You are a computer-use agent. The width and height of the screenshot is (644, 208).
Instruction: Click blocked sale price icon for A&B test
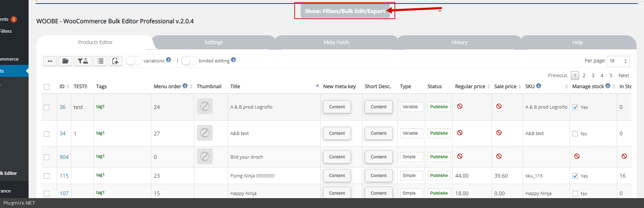499,133
